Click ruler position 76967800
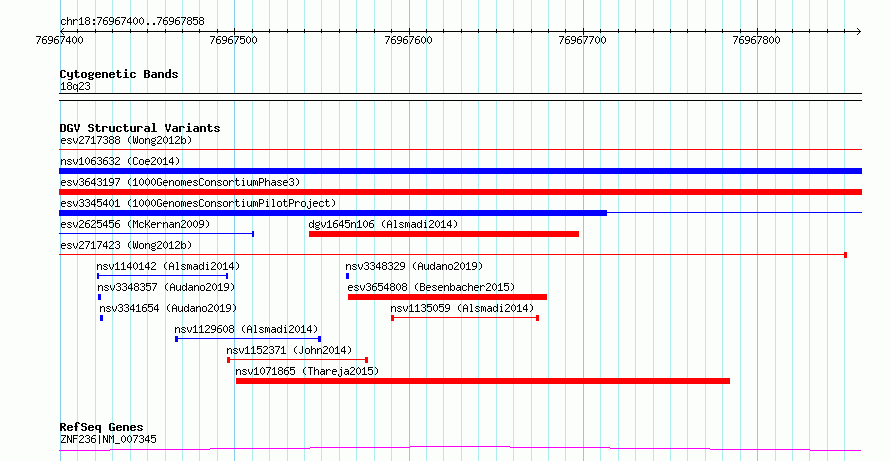The height and width of the screenshot is (461, 890). (x=757, y=40)
